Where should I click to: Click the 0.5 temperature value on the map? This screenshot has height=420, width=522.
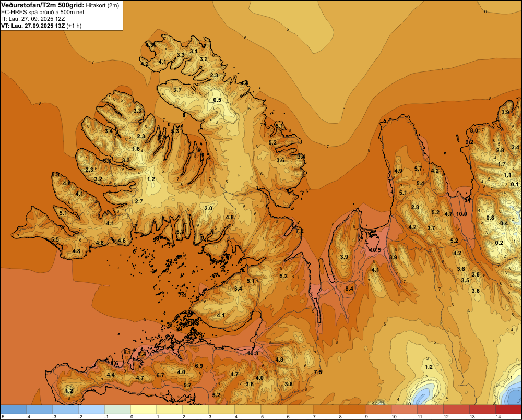coord(217,100)
